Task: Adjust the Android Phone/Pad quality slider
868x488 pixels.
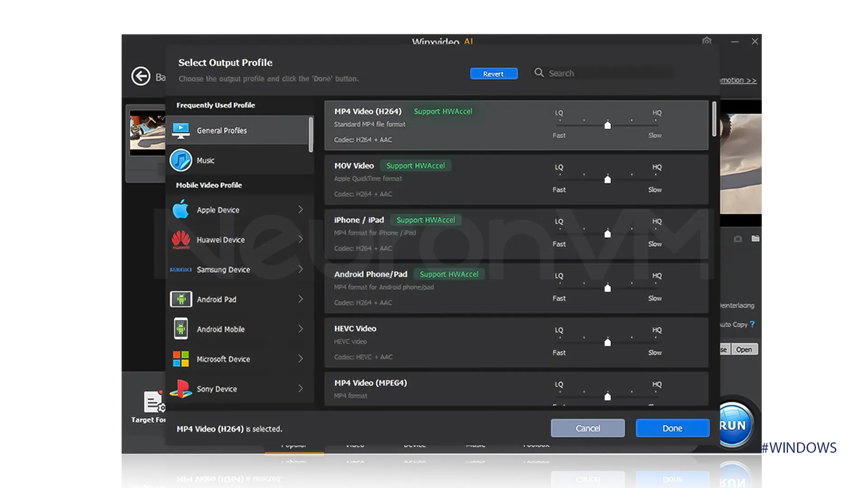Action: (x=608, y=287)
